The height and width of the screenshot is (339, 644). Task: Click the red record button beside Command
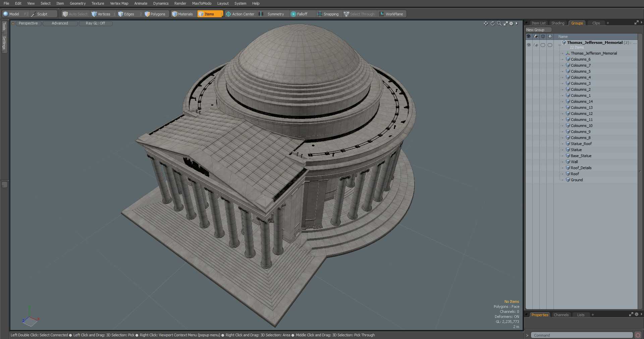click(x=638, y=335)
